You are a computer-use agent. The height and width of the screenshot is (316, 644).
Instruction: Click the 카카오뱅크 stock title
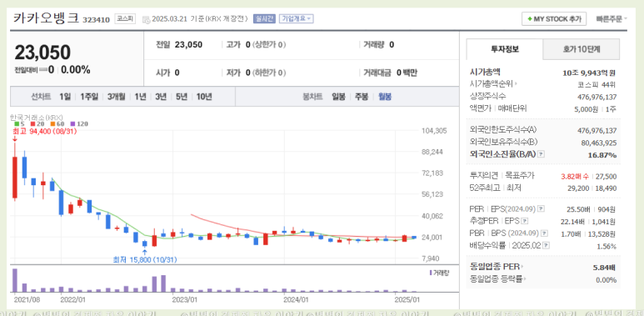point(46,18)
